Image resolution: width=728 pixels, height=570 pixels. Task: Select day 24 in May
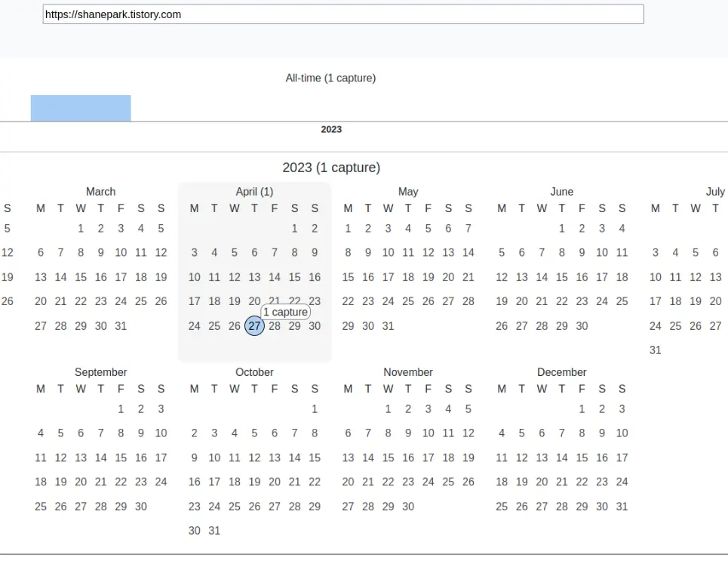389,301
